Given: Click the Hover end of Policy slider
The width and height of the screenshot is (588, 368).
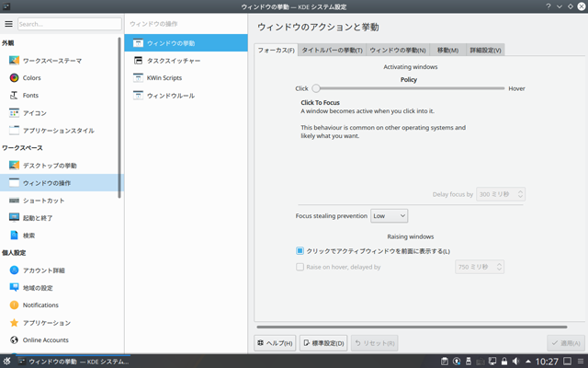Looking at the screenshot, I should coord(516,88).
